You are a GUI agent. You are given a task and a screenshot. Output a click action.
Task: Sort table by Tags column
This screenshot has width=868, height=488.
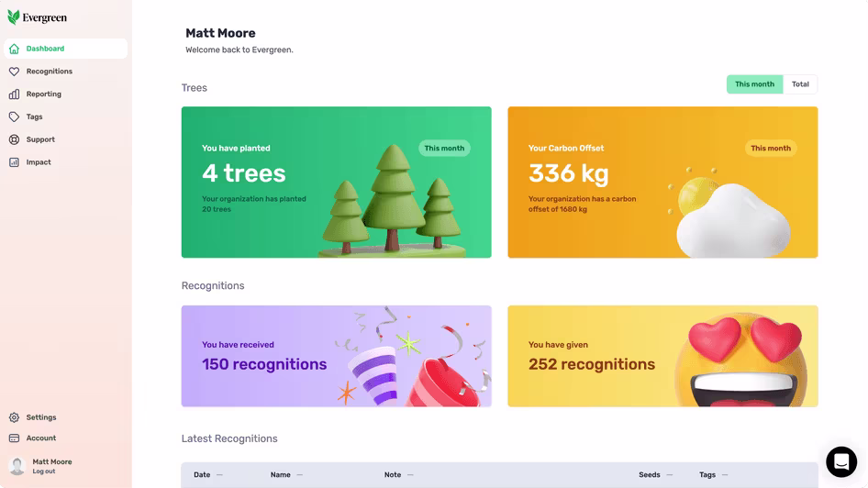point(713,475)
